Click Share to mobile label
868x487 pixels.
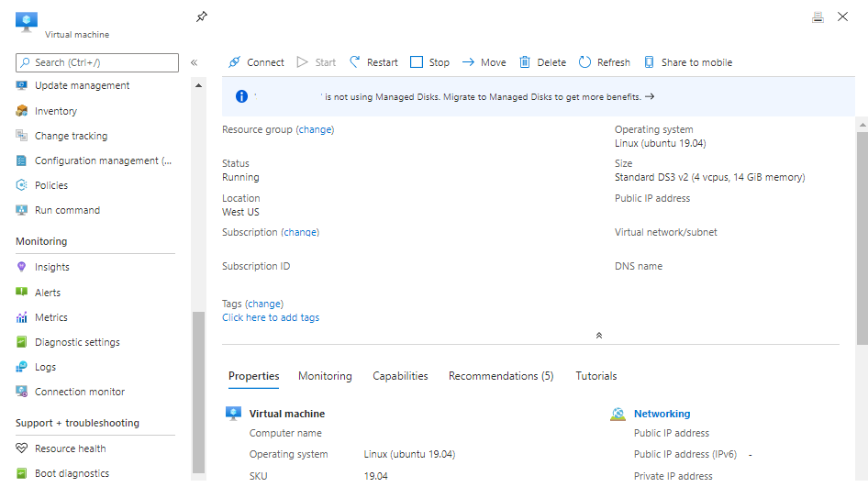696,62
